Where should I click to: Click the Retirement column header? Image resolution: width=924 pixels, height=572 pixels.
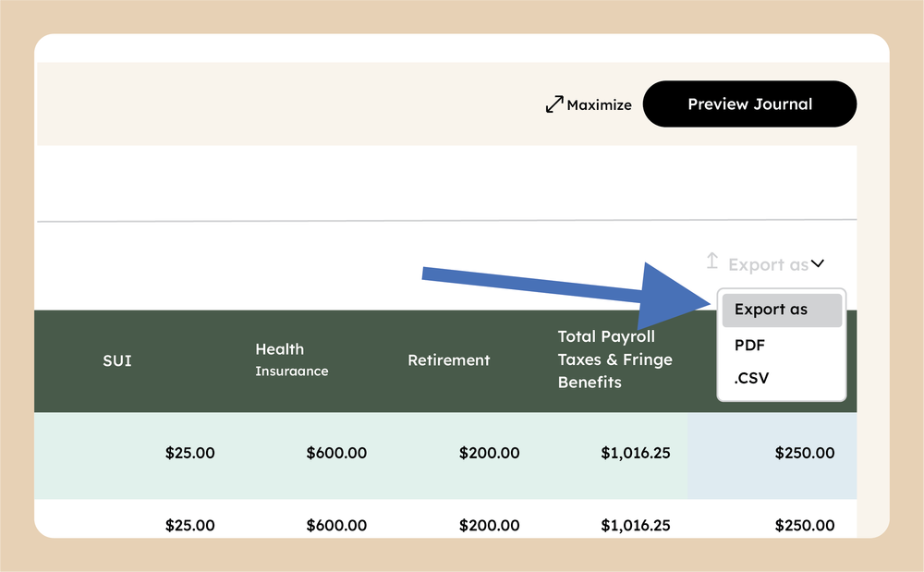click(448, 360)
